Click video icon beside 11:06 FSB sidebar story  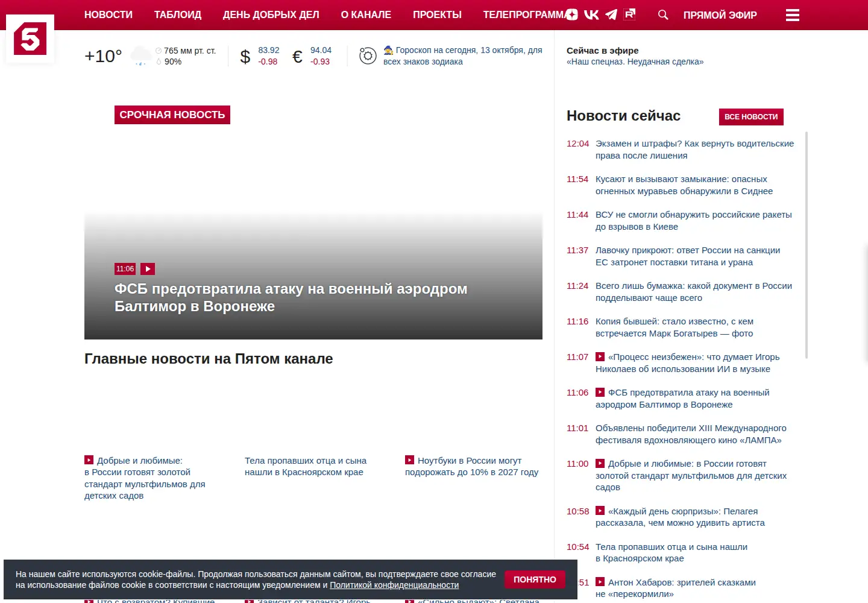tap(600, 392)
